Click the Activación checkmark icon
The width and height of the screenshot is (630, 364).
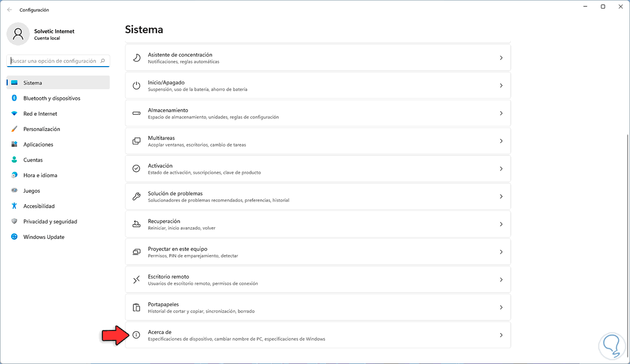(136, 169)
